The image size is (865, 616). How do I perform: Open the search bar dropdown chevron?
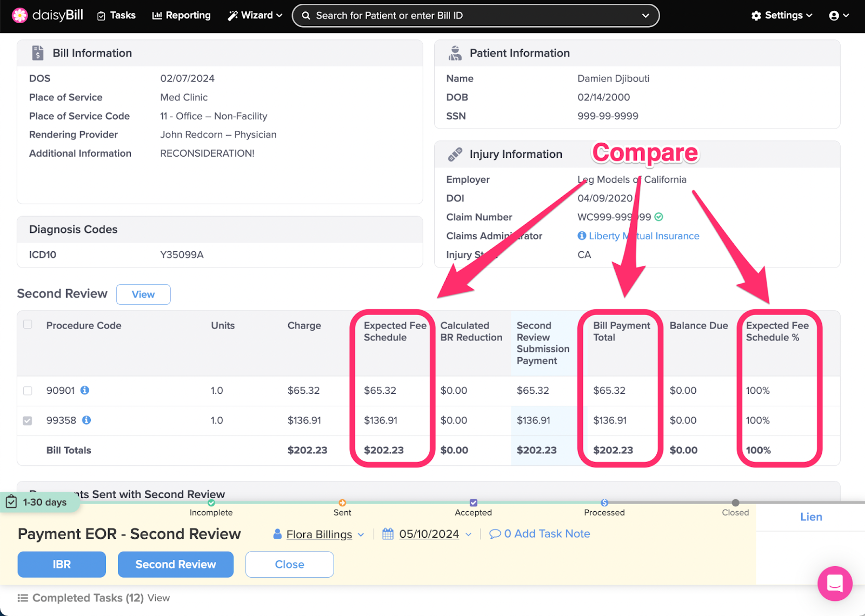tap(646, 15)
